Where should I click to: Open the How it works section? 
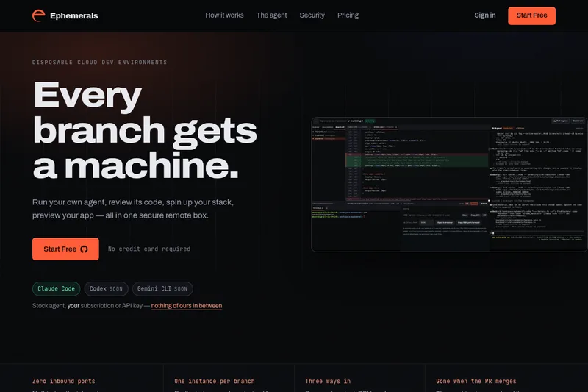[224, 15]
